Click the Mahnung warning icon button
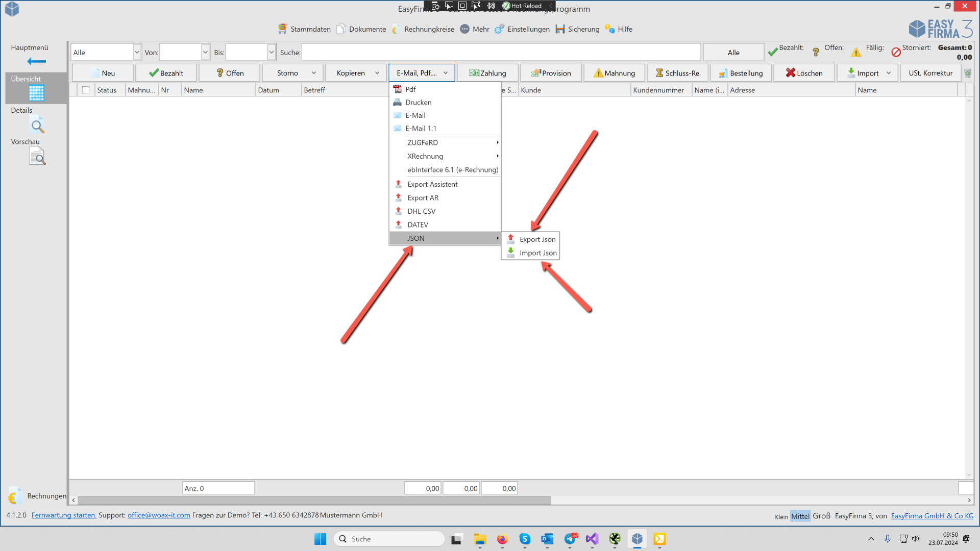The height and width of the screenshot is (551, 980). [x=614, y=73]
